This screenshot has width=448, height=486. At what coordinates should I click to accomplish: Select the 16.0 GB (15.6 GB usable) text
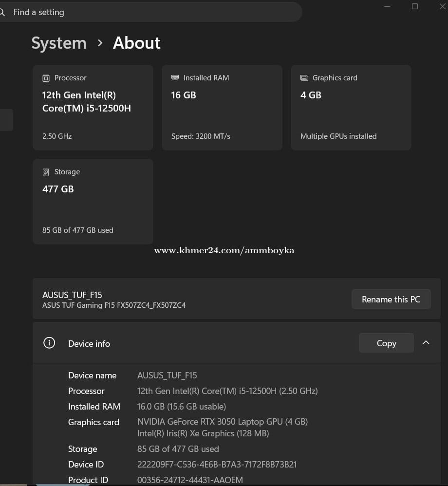182,406
